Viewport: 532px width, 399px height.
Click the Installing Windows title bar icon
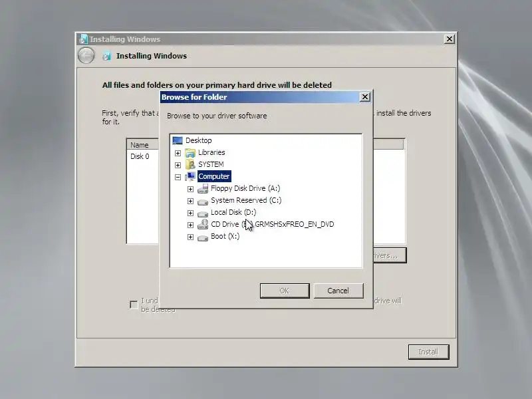coord(84,39)
